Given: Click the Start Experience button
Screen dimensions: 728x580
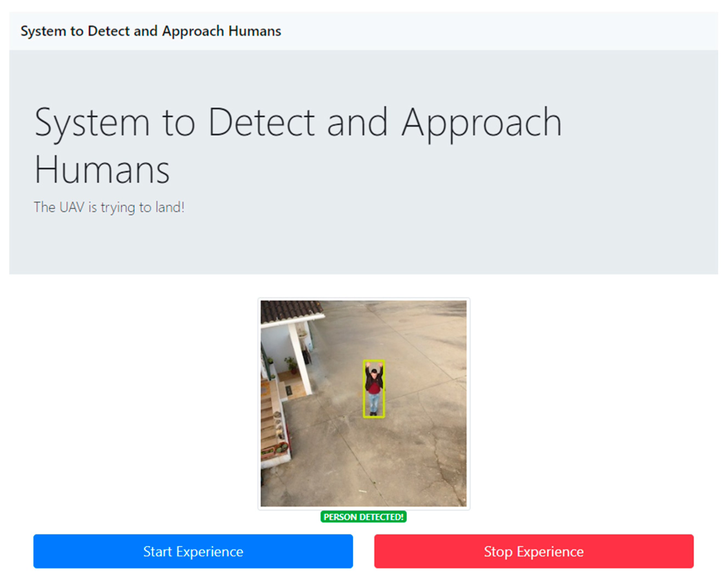Looking at the screenshot, I should click(193, 551).
